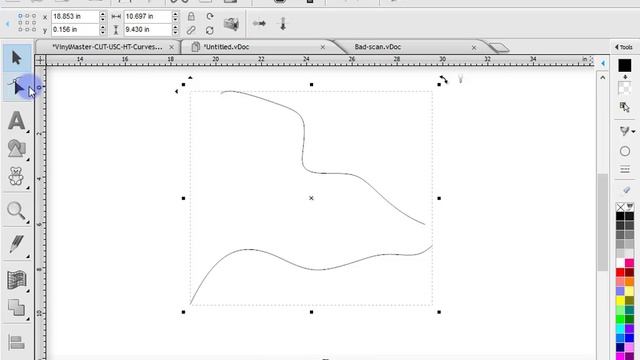This screenshot has width=640, height=360.
Task: Choose the circle outline option
Action: 625,151
